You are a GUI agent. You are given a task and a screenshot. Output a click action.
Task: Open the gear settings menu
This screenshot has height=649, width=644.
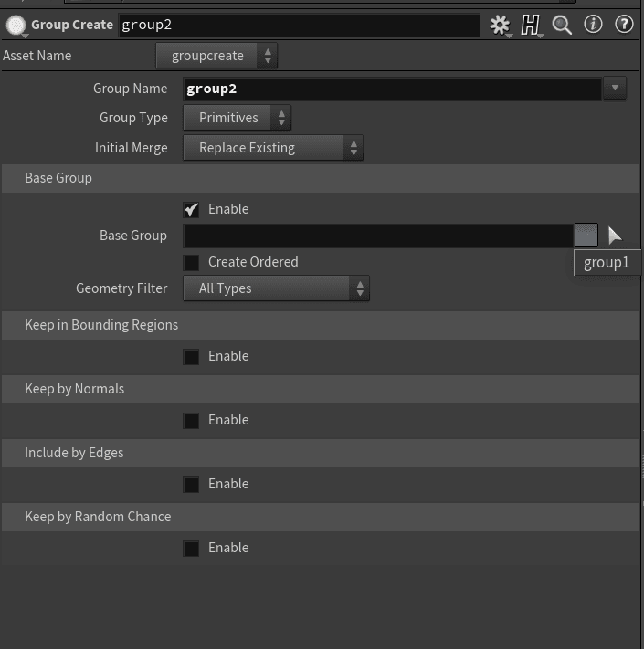coord(500,25)
